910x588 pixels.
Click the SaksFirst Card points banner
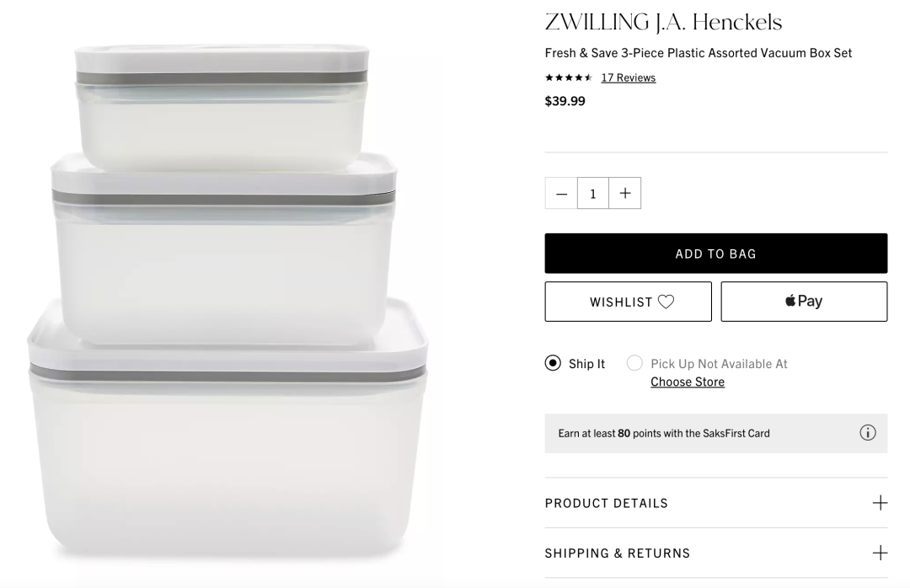[x=716, y=433]
